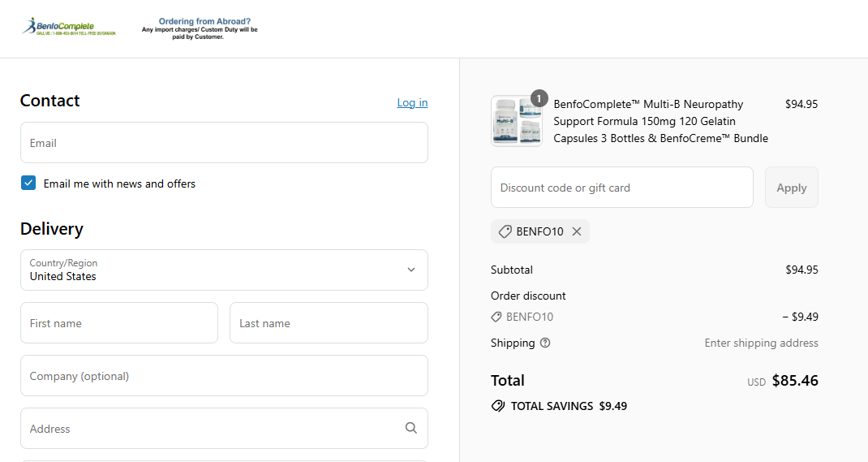Click the Address input field
This screenshot has height=462, width=868.
point(224,428)
